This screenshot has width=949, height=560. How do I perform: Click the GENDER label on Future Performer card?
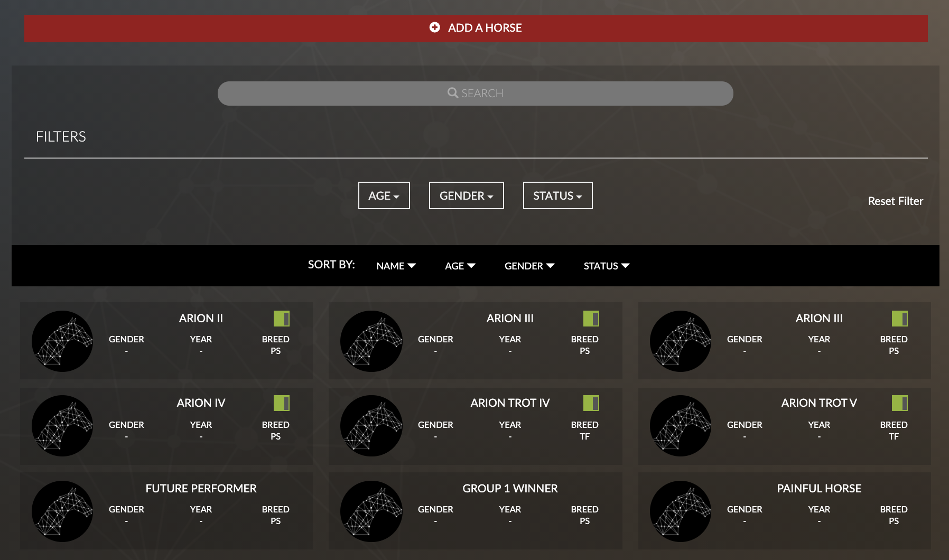coord(126,509)
